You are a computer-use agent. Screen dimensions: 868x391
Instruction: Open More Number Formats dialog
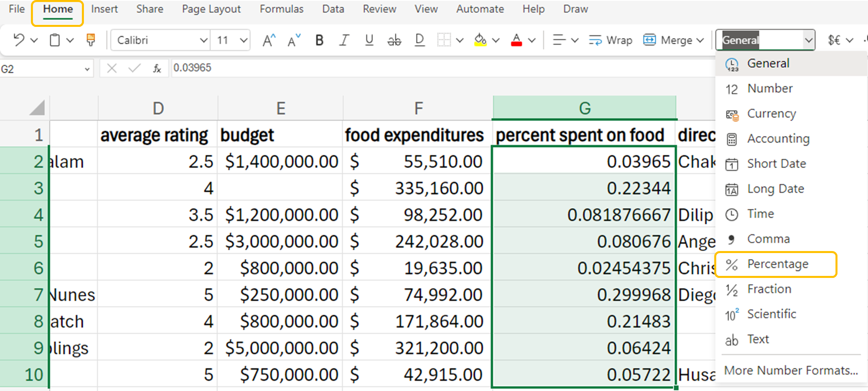point(791,370)
